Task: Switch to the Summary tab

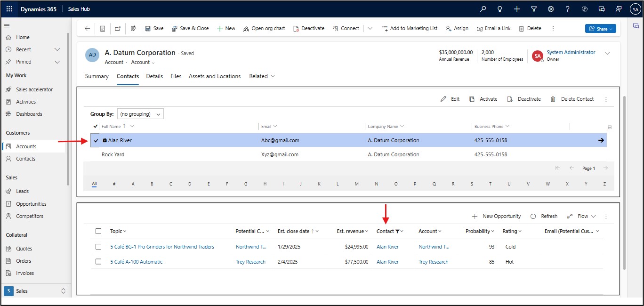Action: click(97, 76)
